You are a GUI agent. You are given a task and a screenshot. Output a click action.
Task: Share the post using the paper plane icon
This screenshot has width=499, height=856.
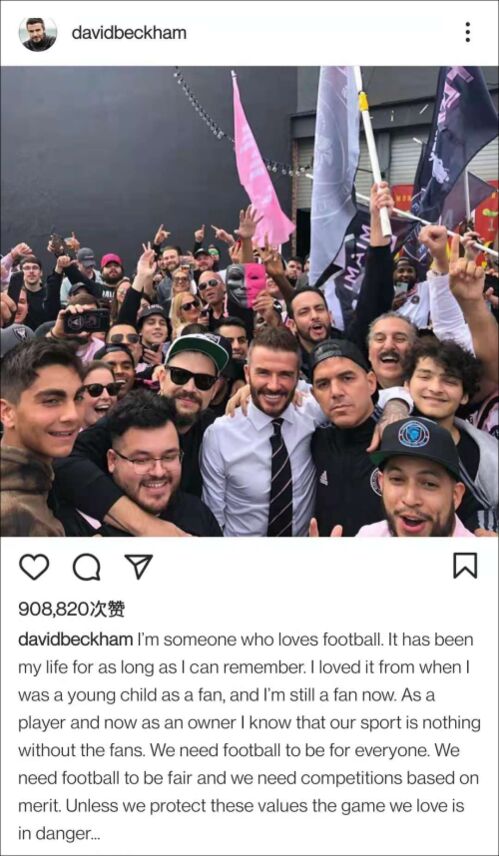point(139,566)
